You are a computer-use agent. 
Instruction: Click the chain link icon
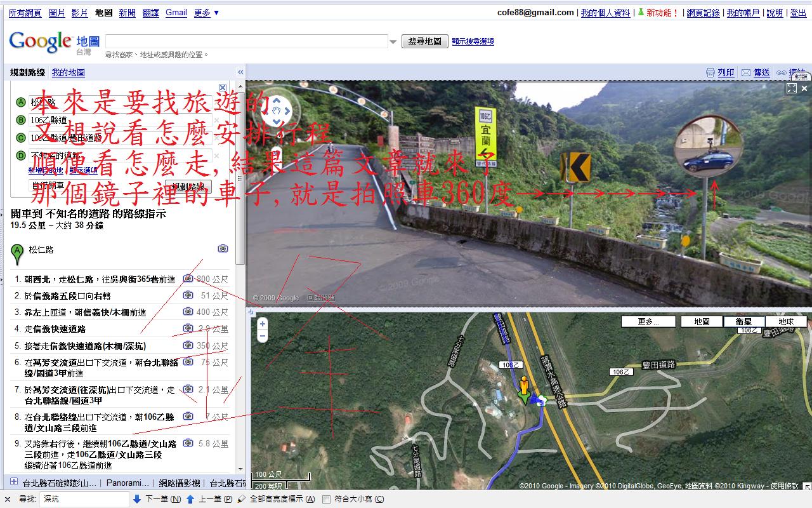pos(782,73)
